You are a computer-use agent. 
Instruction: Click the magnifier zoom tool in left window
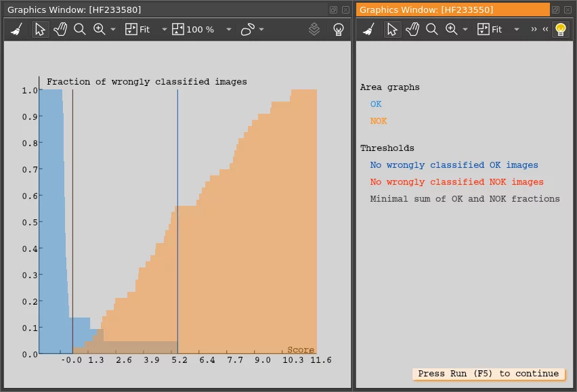point(80,30)
